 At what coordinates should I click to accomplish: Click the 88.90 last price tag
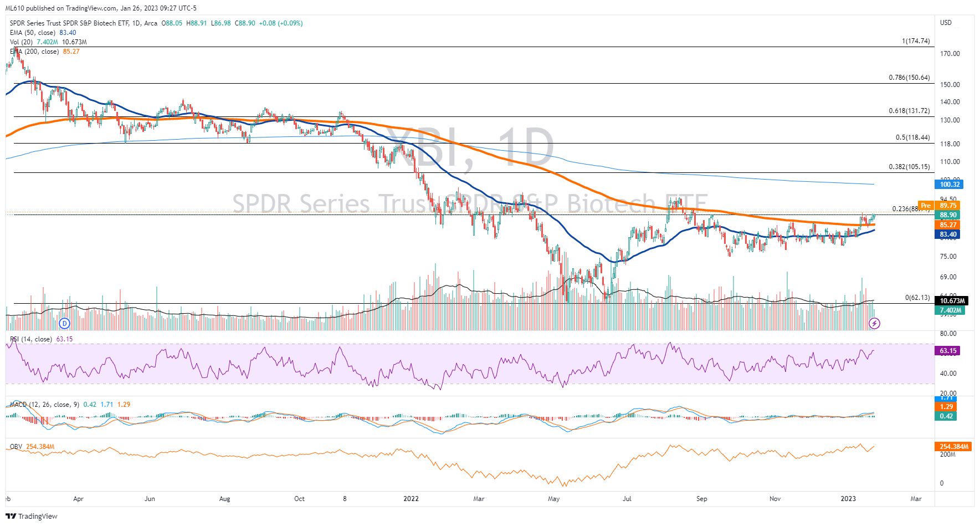point(948,215)
